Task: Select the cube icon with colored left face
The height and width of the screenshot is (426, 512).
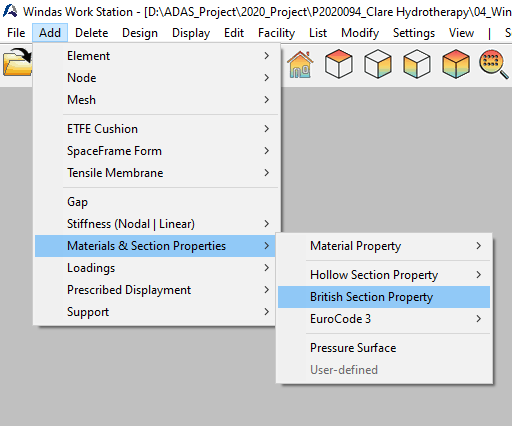Action: (x=417, y=64)
